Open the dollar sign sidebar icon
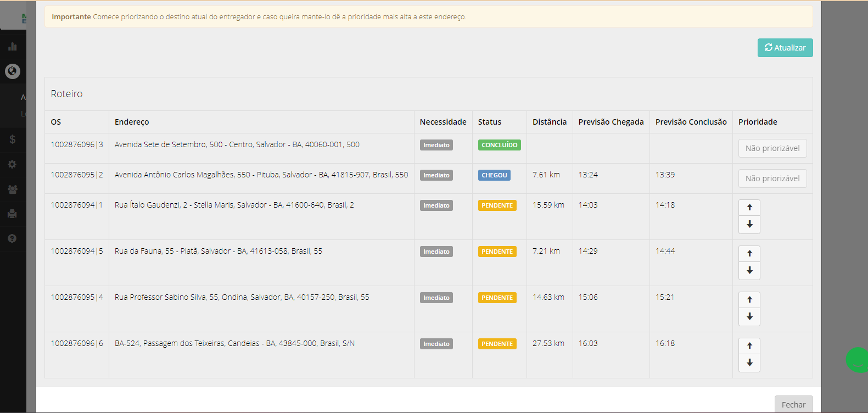Image resolution: width=868 pixels, height=413 pixels. 12,139
